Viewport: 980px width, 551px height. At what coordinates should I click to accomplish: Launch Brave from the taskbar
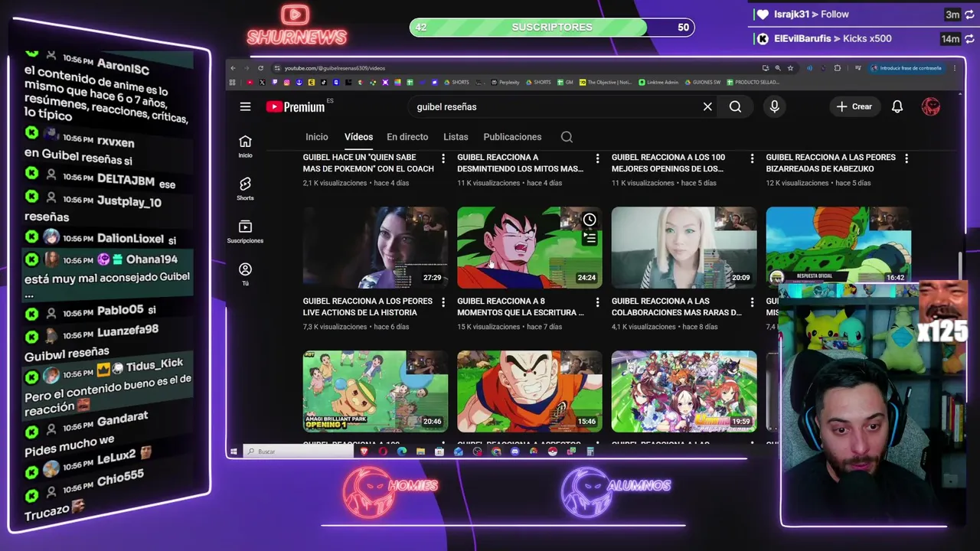(364, 452)
